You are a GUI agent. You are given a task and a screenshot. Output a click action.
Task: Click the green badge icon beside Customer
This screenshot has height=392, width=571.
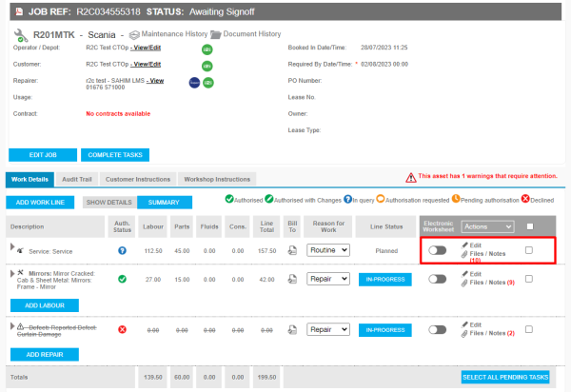pyautogui.click(x=207, y=64)
